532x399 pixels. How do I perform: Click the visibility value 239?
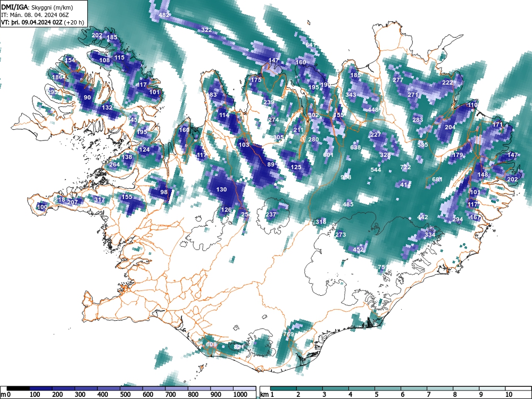tap(269, 102)
